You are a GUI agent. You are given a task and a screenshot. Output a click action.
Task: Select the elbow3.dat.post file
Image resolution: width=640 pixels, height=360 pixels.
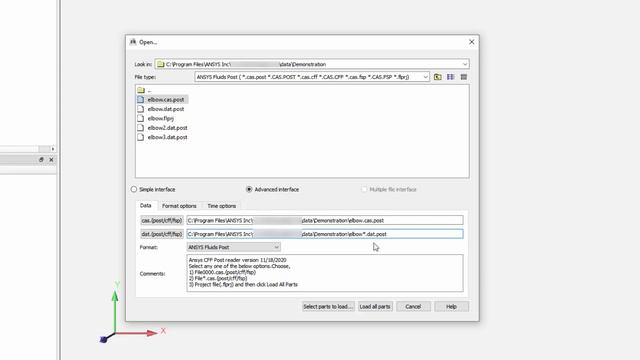[x=162, y=137]
